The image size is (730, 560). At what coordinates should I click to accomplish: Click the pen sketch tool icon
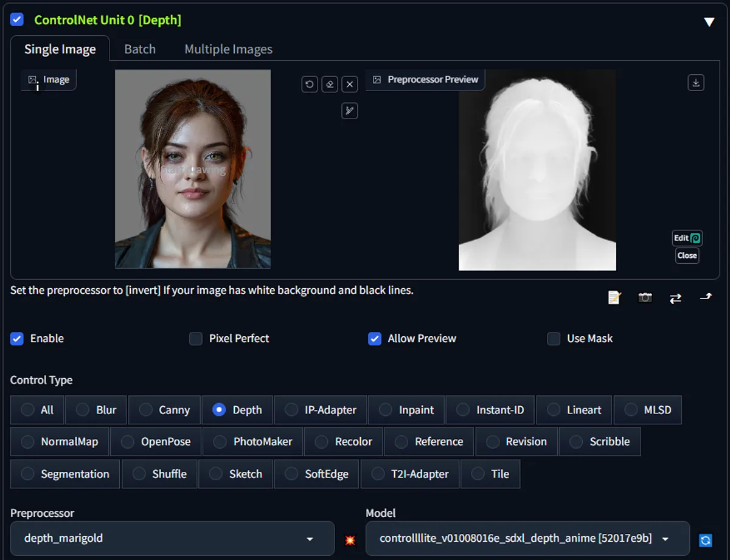tap(350, 111)
